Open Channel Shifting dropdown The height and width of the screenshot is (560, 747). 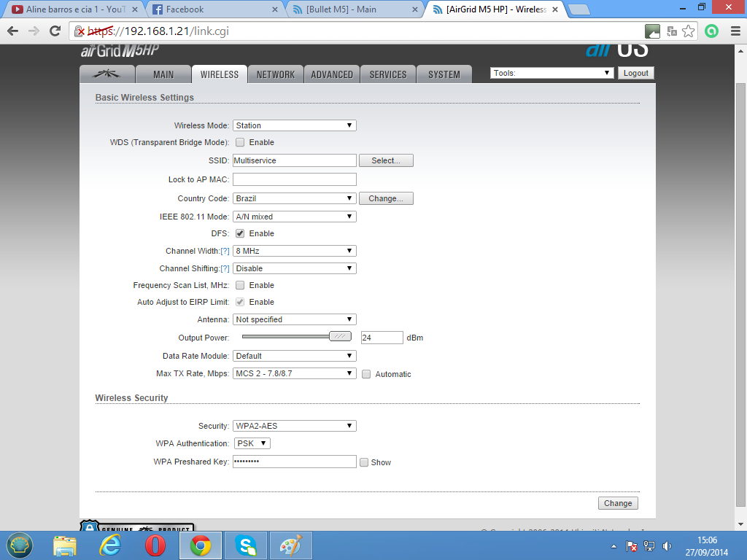coord(295,268)
